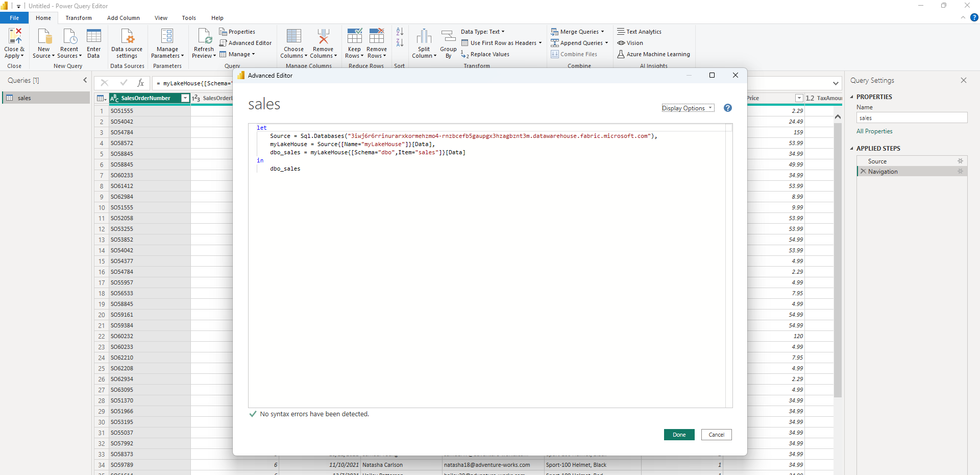Select the Manage Parameters icon
This screenshot has width=980, height=475.
[167, 42]
